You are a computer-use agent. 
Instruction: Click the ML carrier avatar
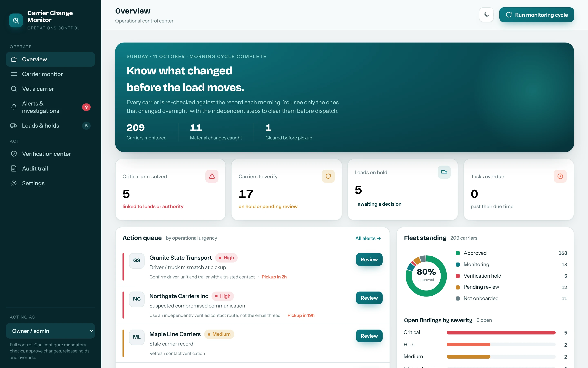(x=137, y=337)
